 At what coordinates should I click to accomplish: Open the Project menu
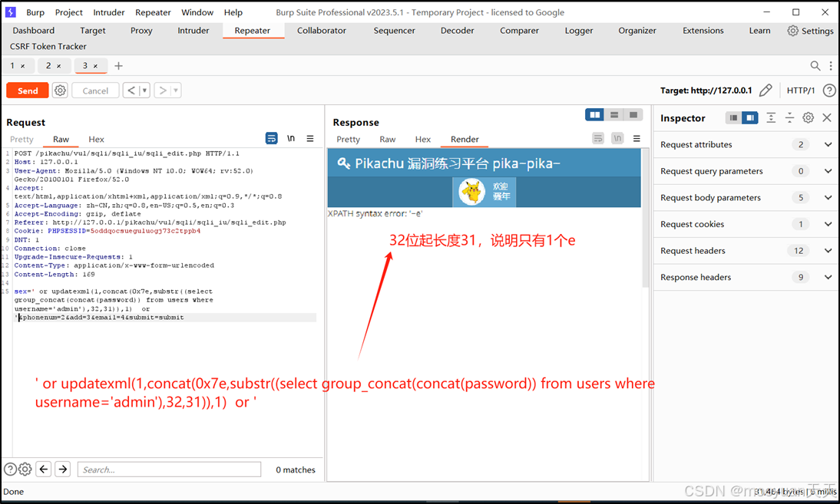pos(69,12)
